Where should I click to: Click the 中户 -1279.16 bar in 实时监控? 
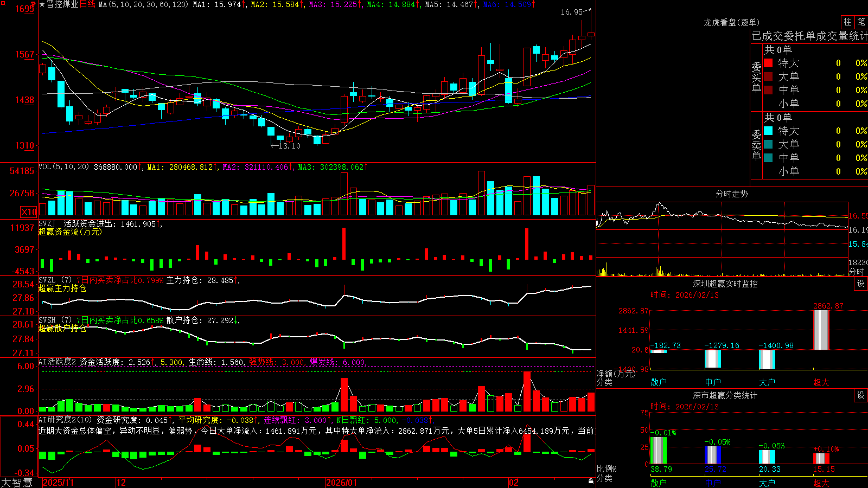713,359
